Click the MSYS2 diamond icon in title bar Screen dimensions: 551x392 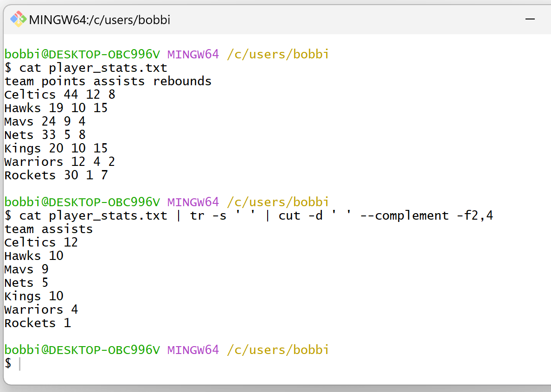18,19
